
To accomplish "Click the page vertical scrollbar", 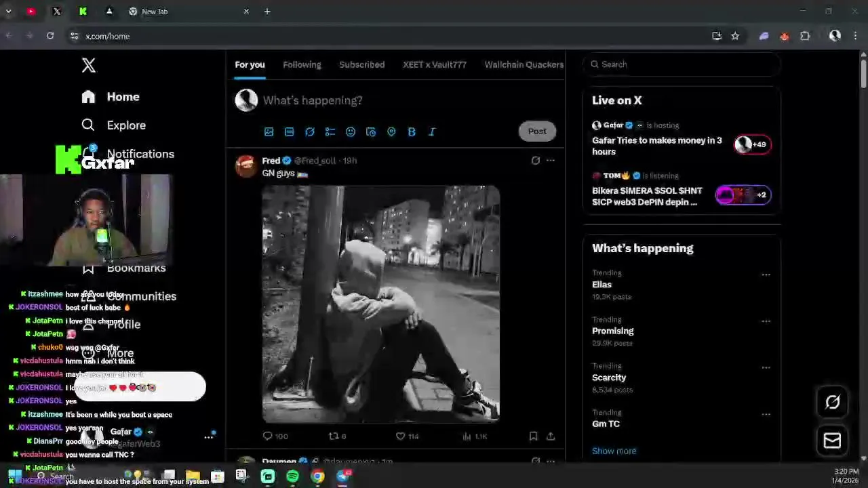I will 863,75.
